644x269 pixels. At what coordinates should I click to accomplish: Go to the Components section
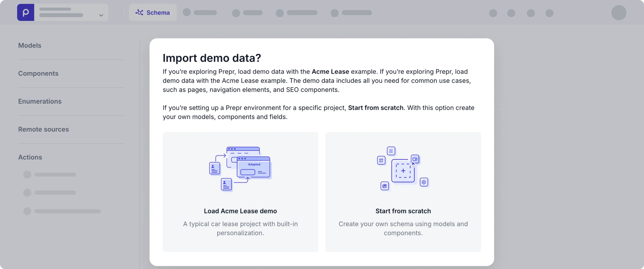point(38,73)
